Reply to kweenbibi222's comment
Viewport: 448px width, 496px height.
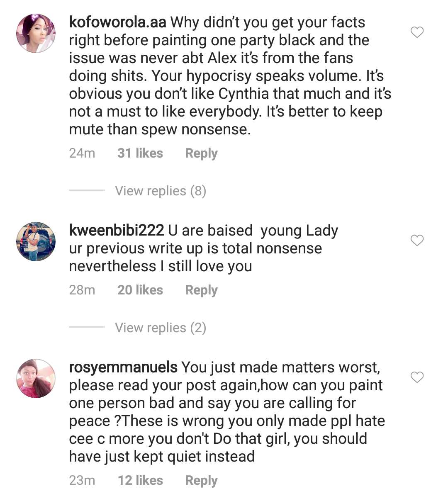[x=201, y=290]
